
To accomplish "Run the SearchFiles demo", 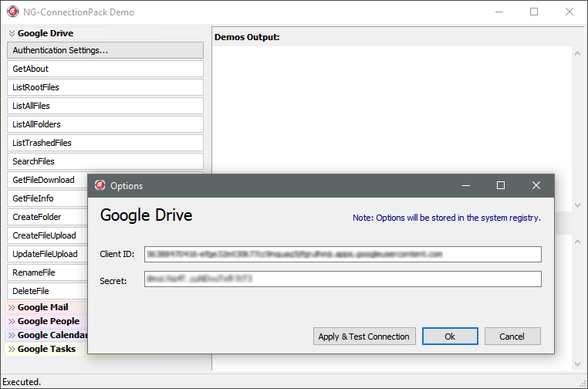I will click(x=105, y=161).
